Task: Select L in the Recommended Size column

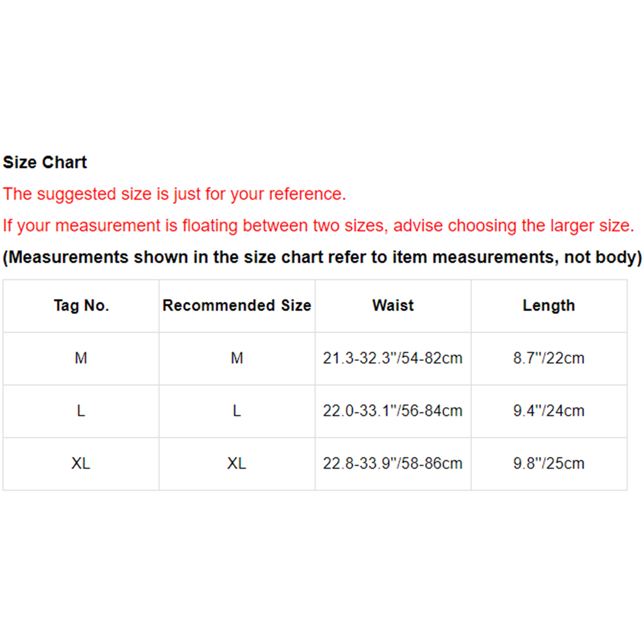Action: pyautogui.click(x=237, y=411)
